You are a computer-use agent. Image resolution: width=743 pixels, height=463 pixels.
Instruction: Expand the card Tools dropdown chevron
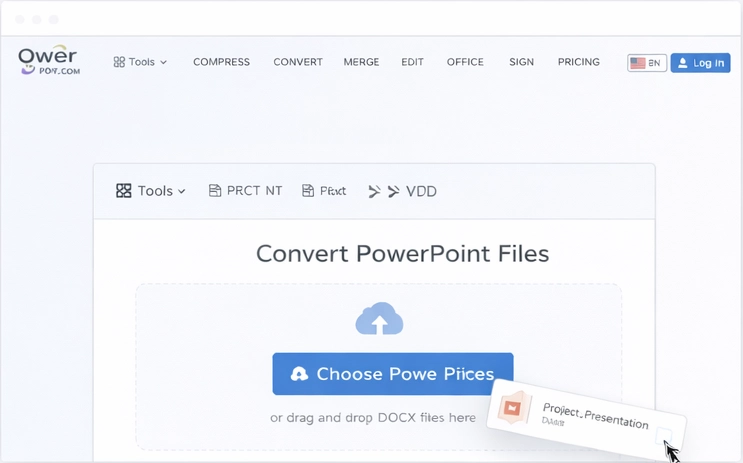181,191
